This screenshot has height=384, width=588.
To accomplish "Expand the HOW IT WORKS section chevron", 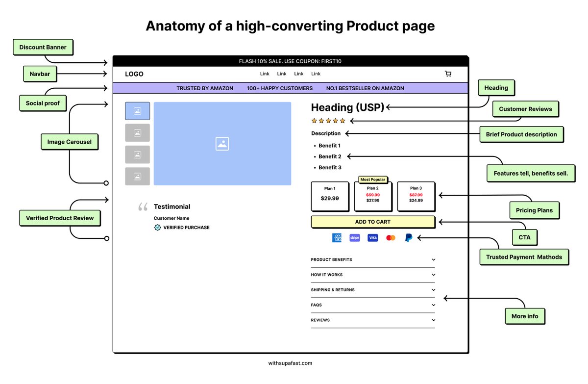I will [x=434, y=275].
